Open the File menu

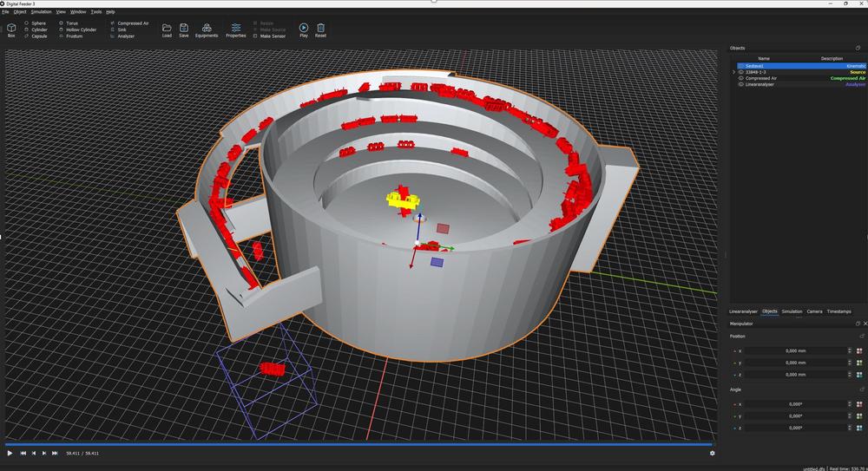point(5,11)
